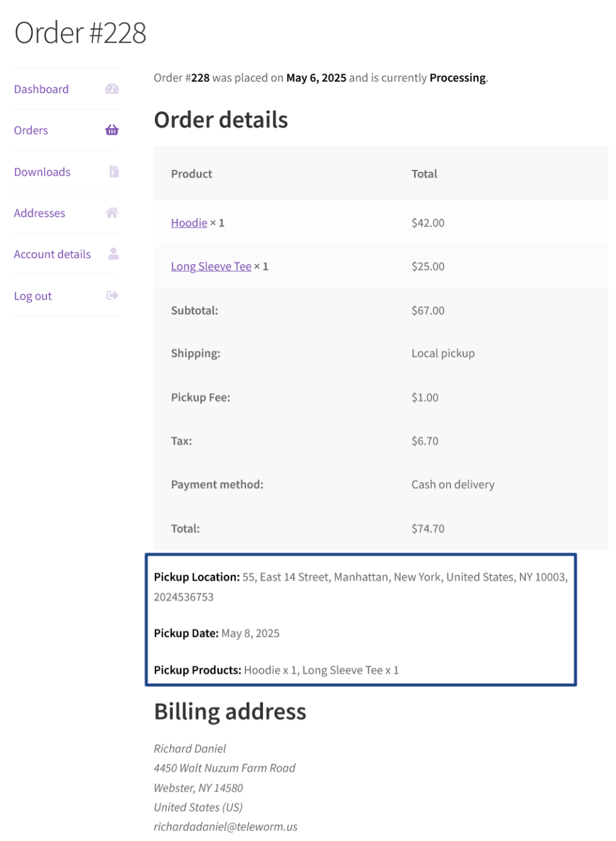Screen dimensions: 616x841
Task: Click the Billing address heading
Action: (230, 711)
